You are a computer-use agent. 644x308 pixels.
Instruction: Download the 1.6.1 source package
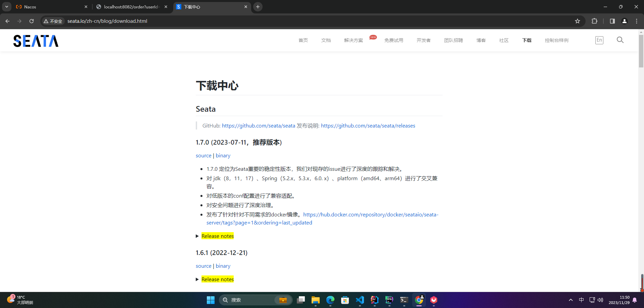pos(203,266)
